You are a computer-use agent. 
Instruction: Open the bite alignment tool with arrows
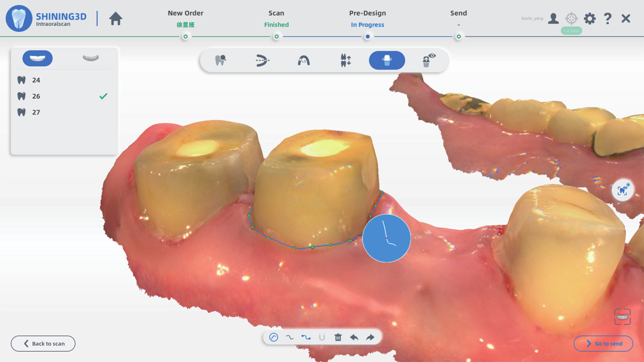click(x=346, y=60)
